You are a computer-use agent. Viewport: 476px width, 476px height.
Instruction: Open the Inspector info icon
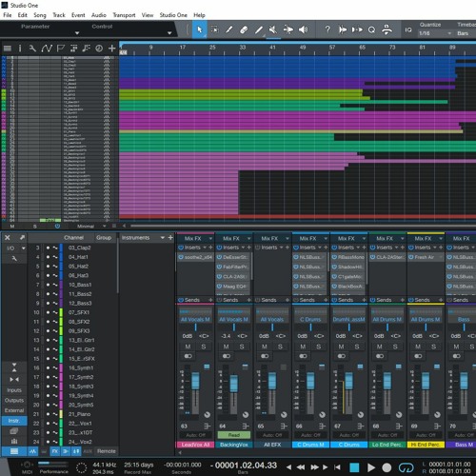click(x=20, y=49)
